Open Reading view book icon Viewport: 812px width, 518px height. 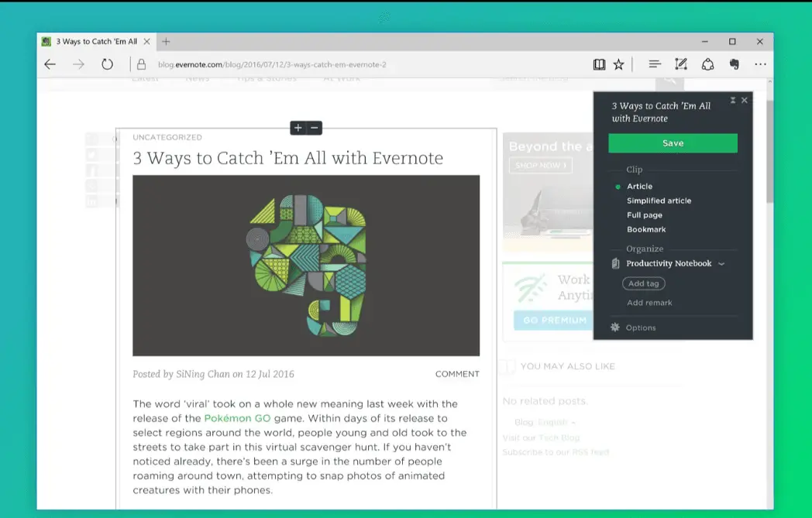(599, 65)
